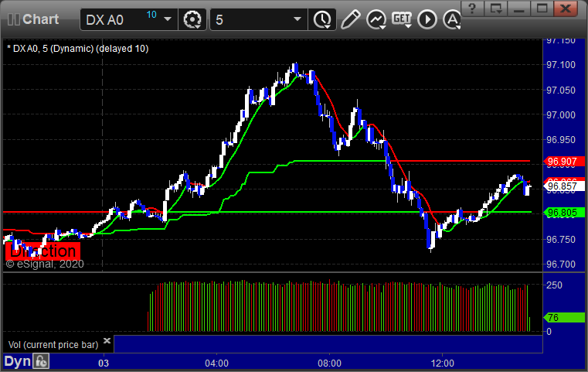The height and width of the screenshot is (372, 588).
Task: Close the chart window
Action: click(x=566, y=9)
